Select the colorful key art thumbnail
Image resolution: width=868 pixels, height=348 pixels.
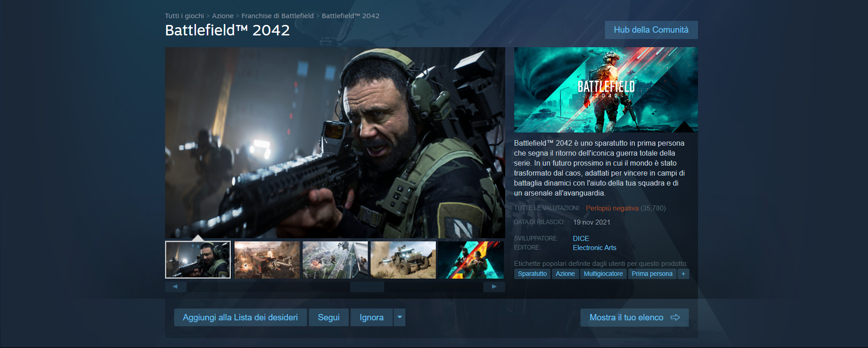tap(471, 260)
